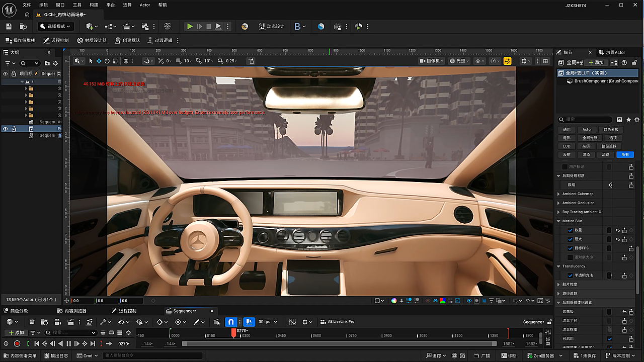Screen dimensions: 644x362
Task: Click the sequencer horizontal range scrollbar
Action: (339, 344)
